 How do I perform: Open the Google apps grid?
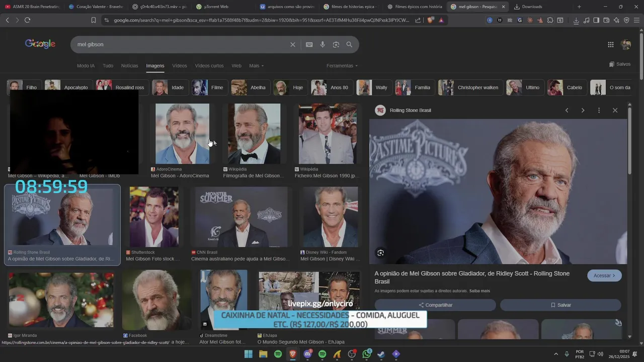pyautogui.click(x=610, y=44)
